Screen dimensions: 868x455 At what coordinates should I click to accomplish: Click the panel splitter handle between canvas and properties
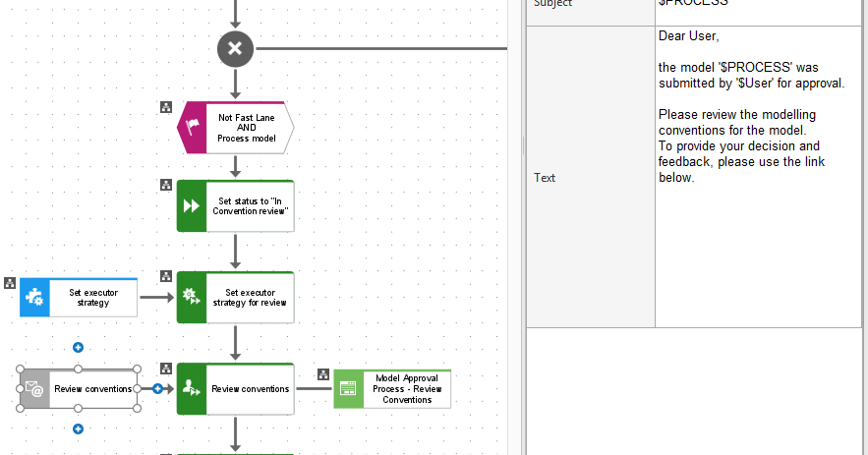pyautogui.click(x=523, y=145)
